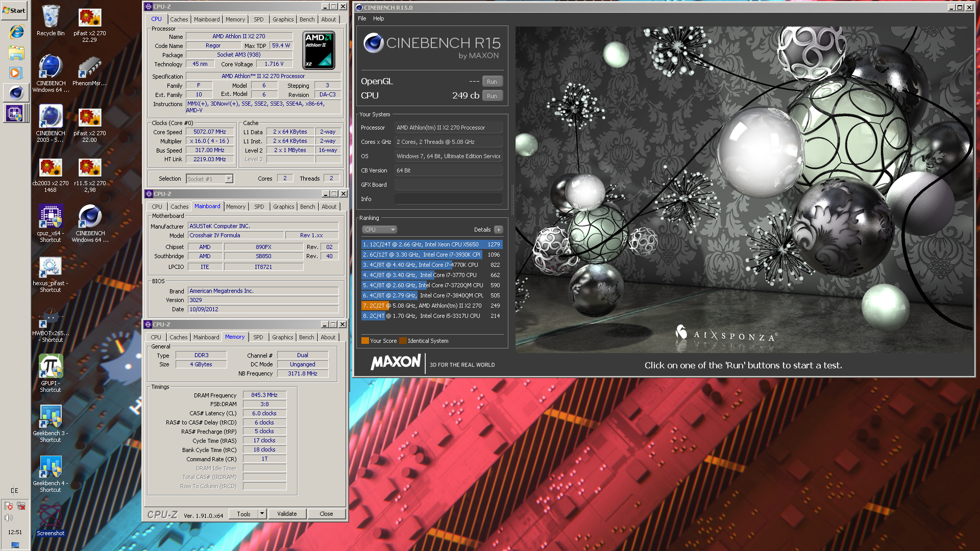Expand the Tools dropdown arrow in CPU-Z
Screen dimensions: 980x551
(262, 514)
